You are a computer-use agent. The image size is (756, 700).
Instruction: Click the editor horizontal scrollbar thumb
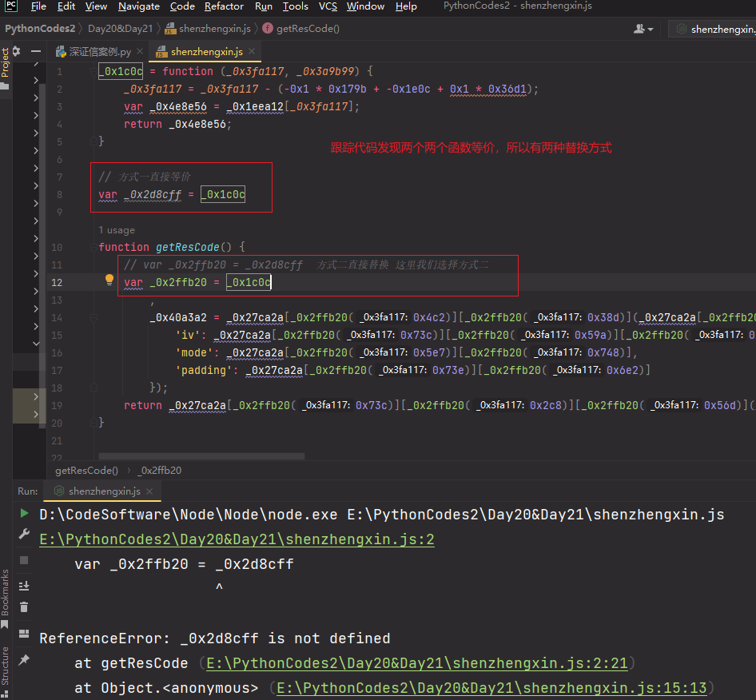(x=201, y=456)
